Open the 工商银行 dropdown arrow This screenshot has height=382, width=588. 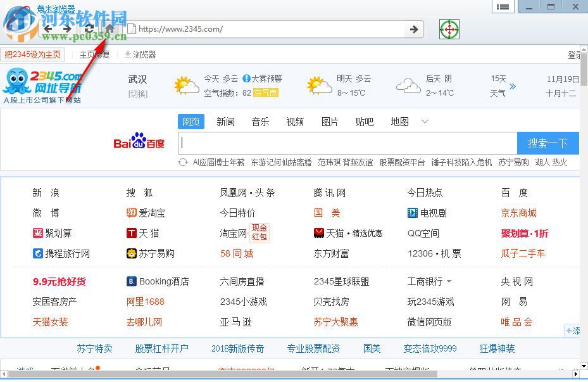(x=449, y=281)
